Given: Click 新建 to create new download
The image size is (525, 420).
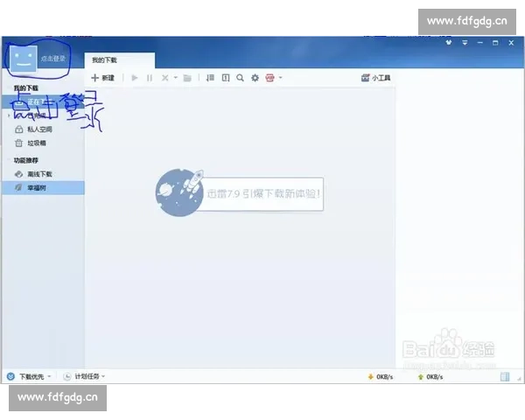Looking at the screenshot, I should tap(102, 78).
